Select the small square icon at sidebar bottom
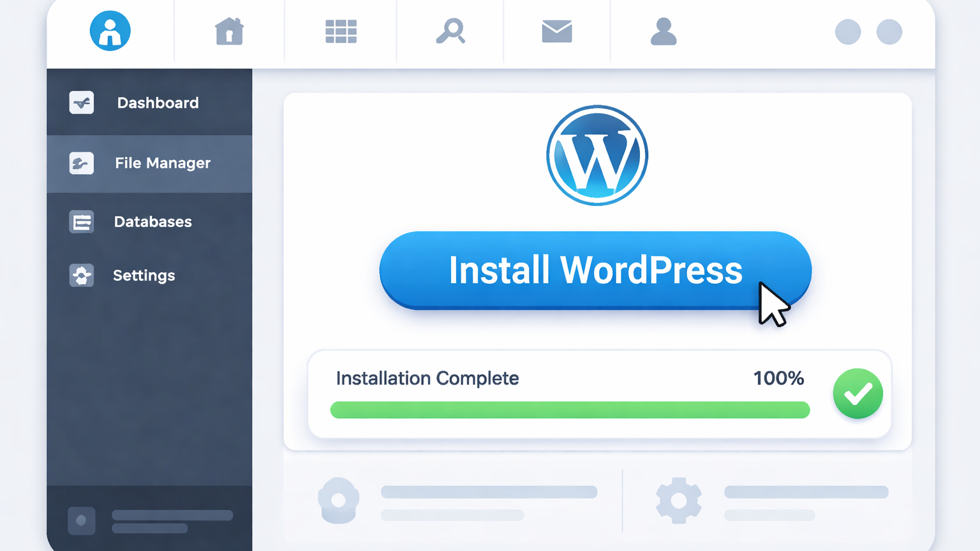980x551 pixels. tap(81, 520)
